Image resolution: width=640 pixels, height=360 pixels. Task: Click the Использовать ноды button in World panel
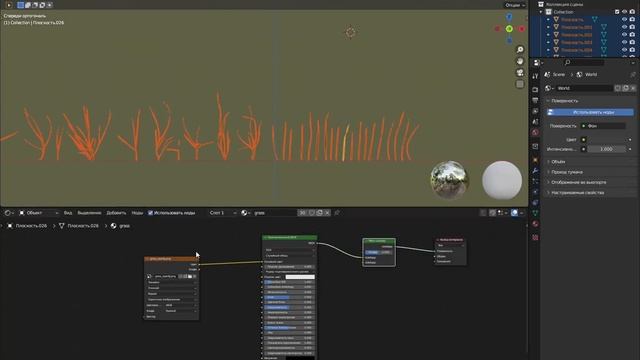point(591,112)
